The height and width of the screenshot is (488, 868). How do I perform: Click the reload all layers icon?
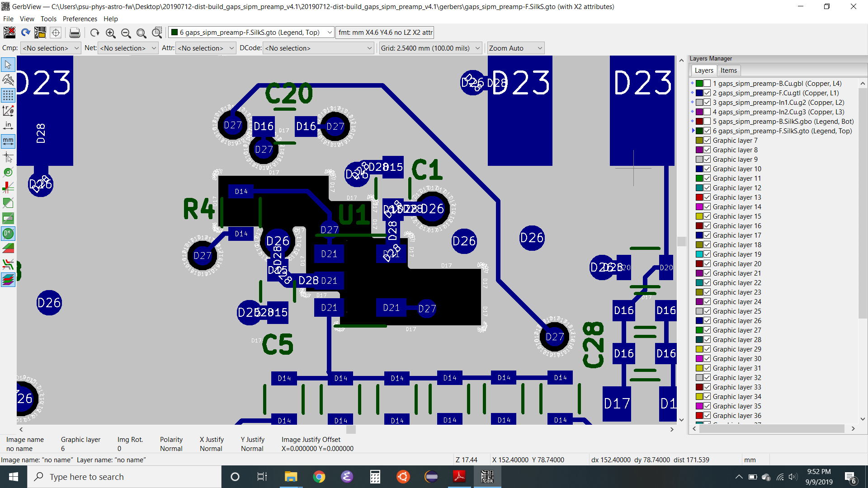(26, 33)
